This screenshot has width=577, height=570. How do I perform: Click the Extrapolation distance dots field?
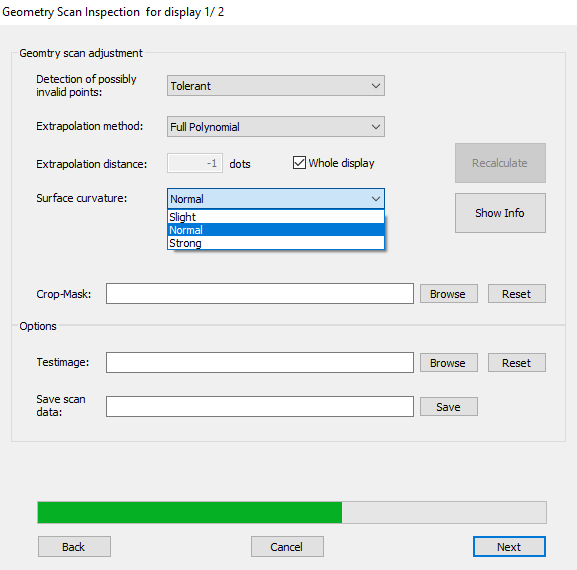195,163
